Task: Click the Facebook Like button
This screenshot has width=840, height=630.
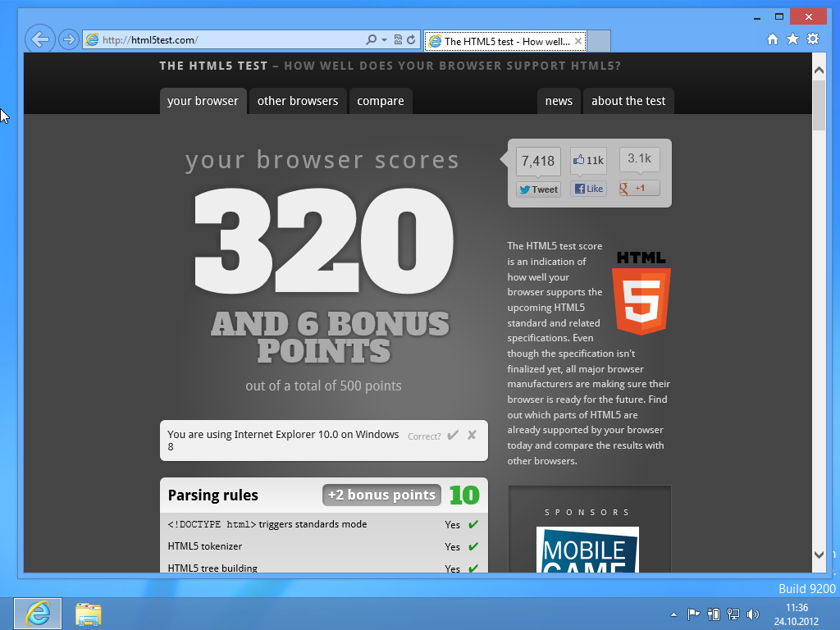Action: [x=589, y=189]
